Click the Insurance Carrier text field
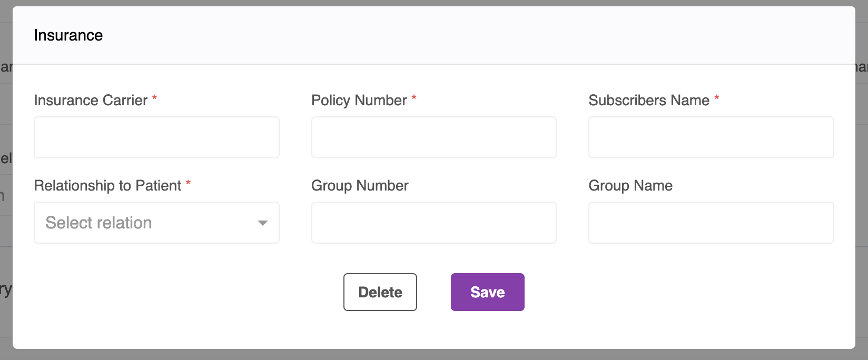Screen dimensions: 868x360 click(x=156, y=137)
